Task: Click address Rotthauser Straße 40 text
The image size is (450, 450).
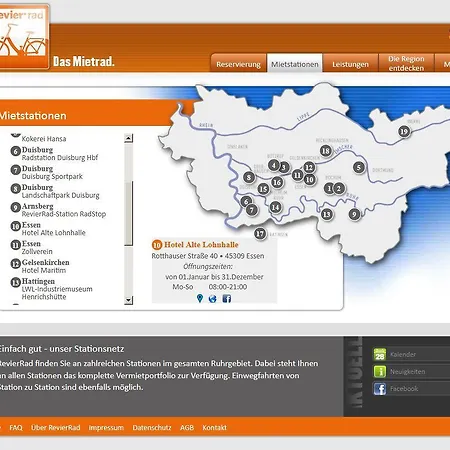Action: click(x=184, y=256)
